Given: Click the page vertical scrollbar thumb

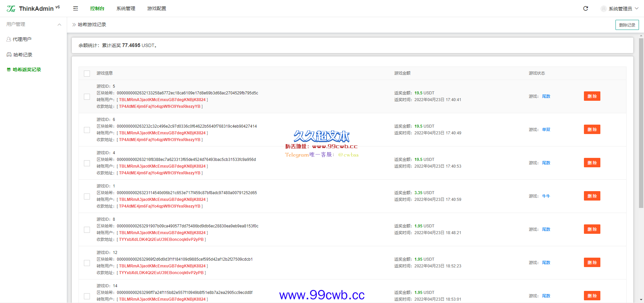Looking at the screenshot, I should tap(641, 123).
